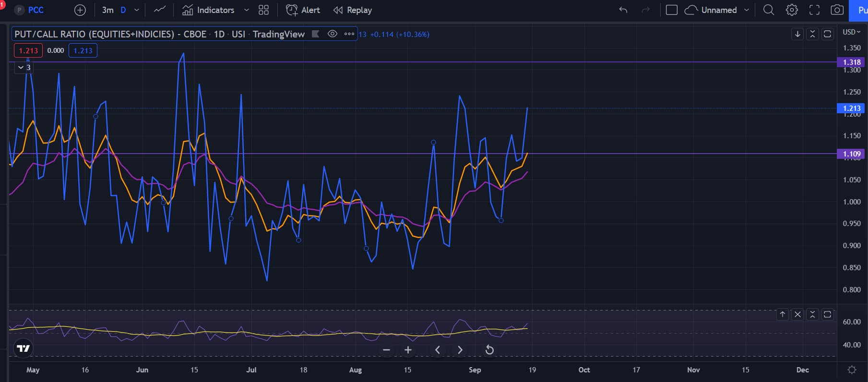Take a chart snapshot with the camera

click(x=837, y=10)
